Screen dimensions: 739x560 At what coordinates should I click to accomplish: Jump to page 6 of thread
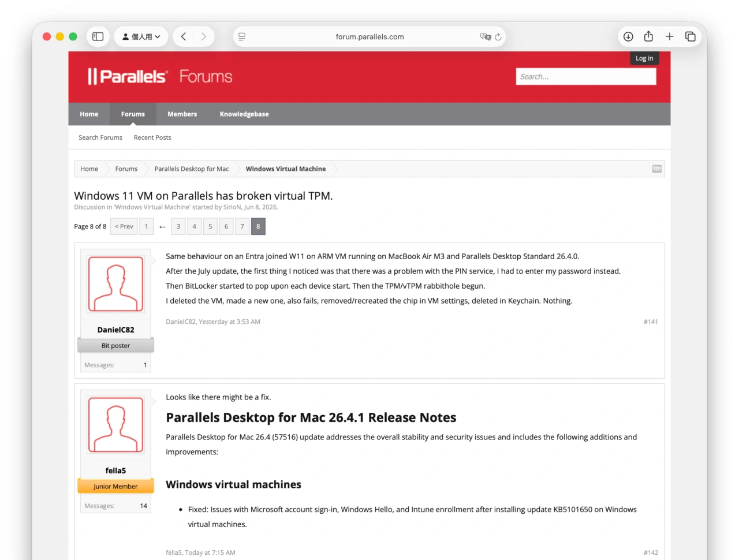[x=226, y=226]
